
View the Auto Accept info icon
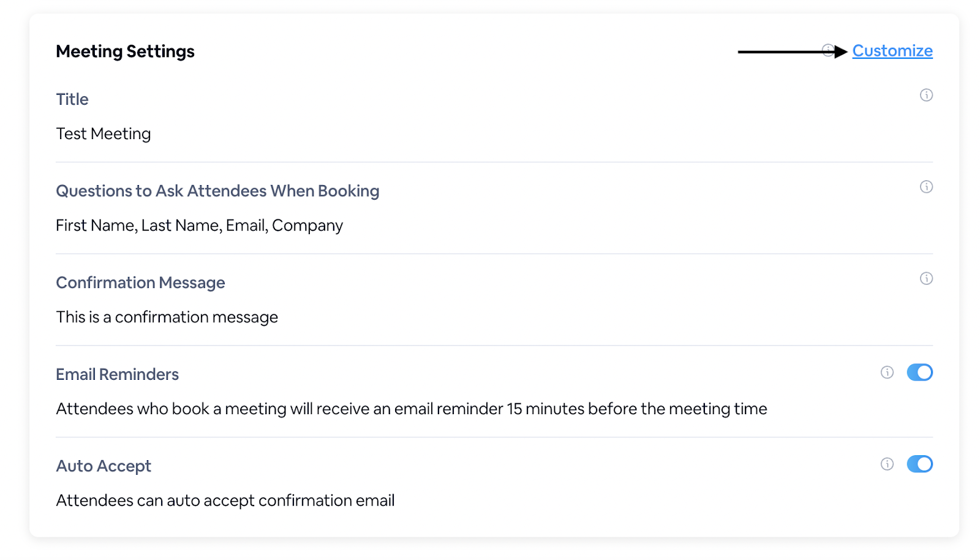(x=887, y=464)
